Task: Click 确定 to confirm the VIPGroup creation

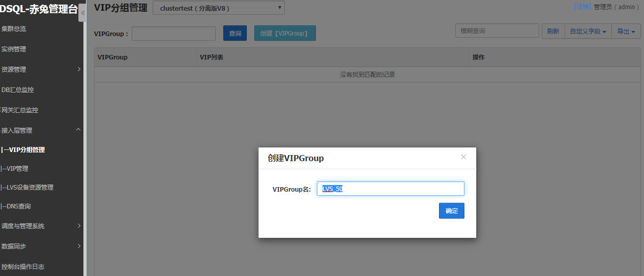Action: click(452, 211)
